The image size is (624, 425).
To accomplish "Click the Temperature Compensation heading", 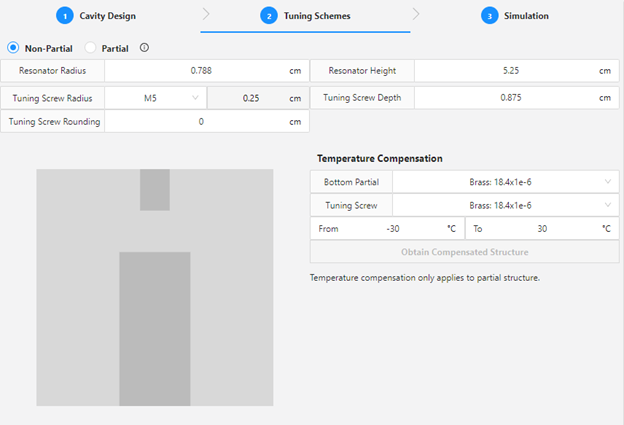I will coord(380,158).
